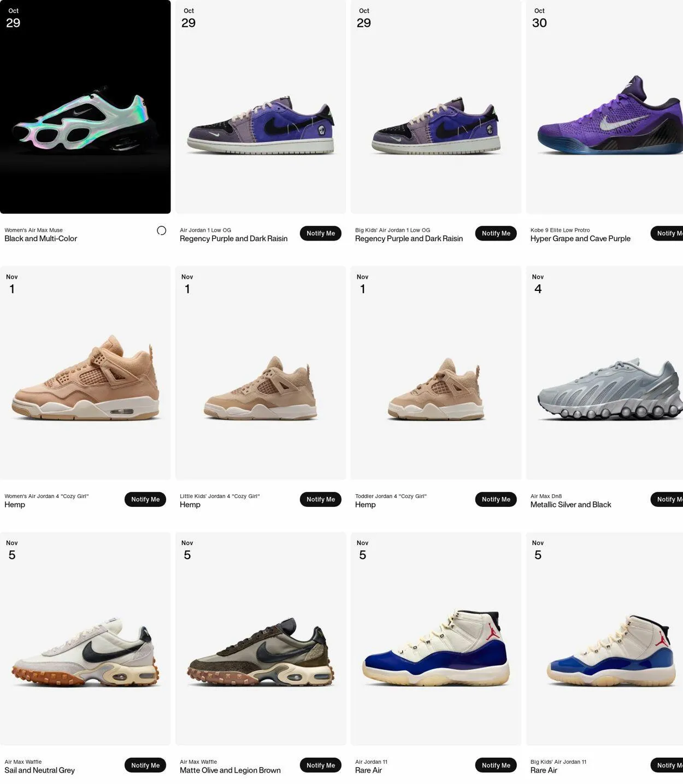View the purple Kobe 9 Elite Low Protro shoe
This screenshot has width=683, height=784.
point(604,107)
